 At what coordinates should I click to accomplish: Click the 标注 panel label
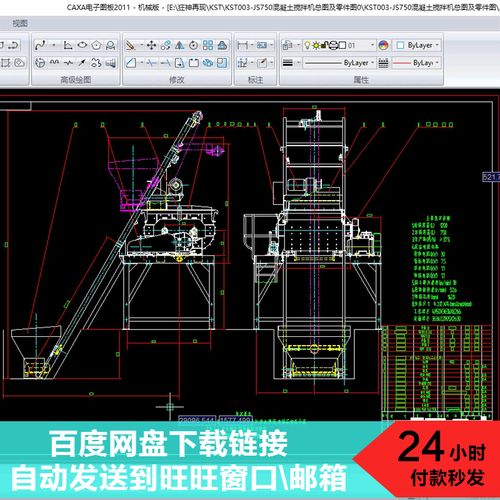255,80
